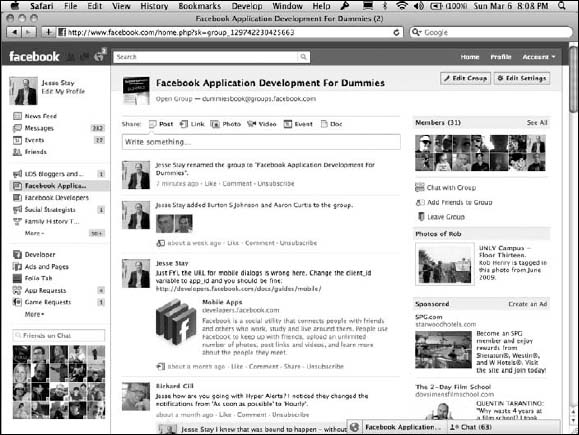
Task: Click the Leave Group icon
Action: point(421,216)
